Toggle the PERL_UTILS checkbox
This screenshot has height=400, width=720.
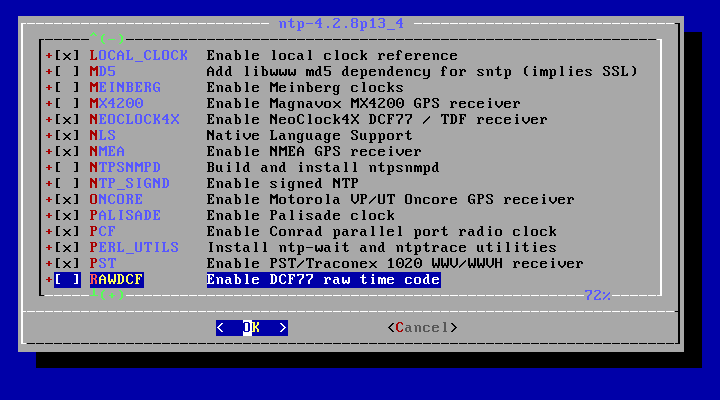click(x=68, y=248)
